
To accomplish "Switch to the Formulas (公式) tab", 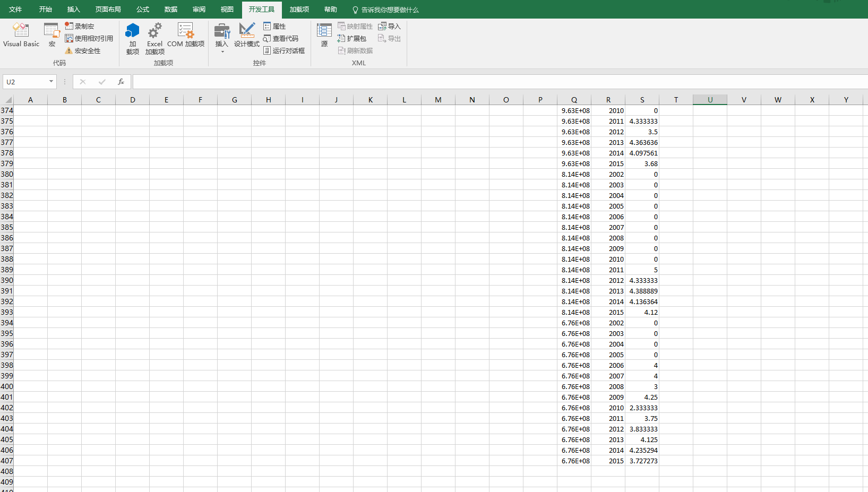I will point(142,10).
